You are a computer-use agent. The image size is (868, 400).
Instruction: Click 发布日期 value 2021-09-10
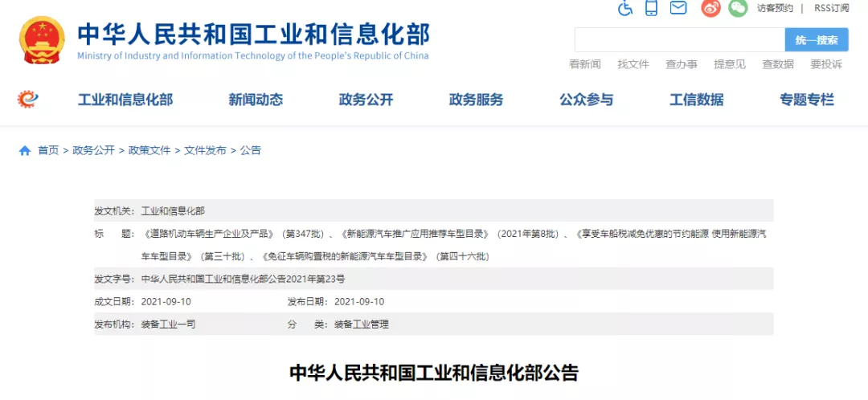(x=359, y=301)
